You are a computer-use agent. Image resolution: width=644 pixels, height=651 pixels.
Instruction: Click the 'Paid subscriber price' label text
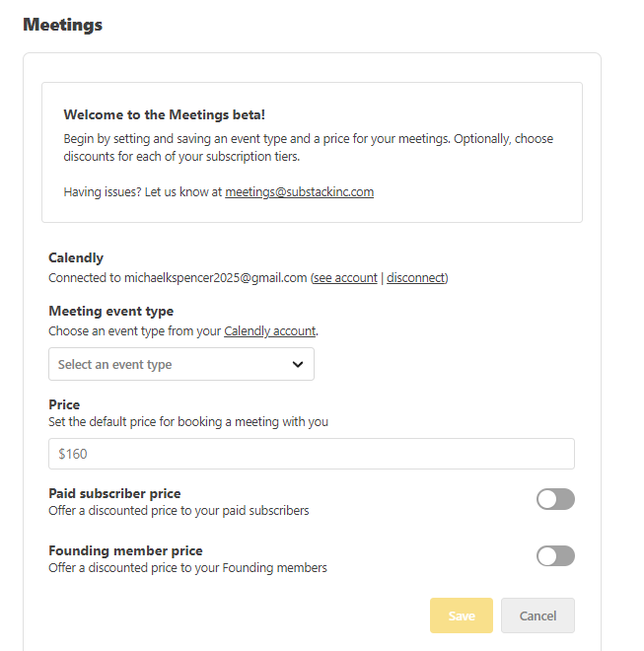[x=114, y=493]
